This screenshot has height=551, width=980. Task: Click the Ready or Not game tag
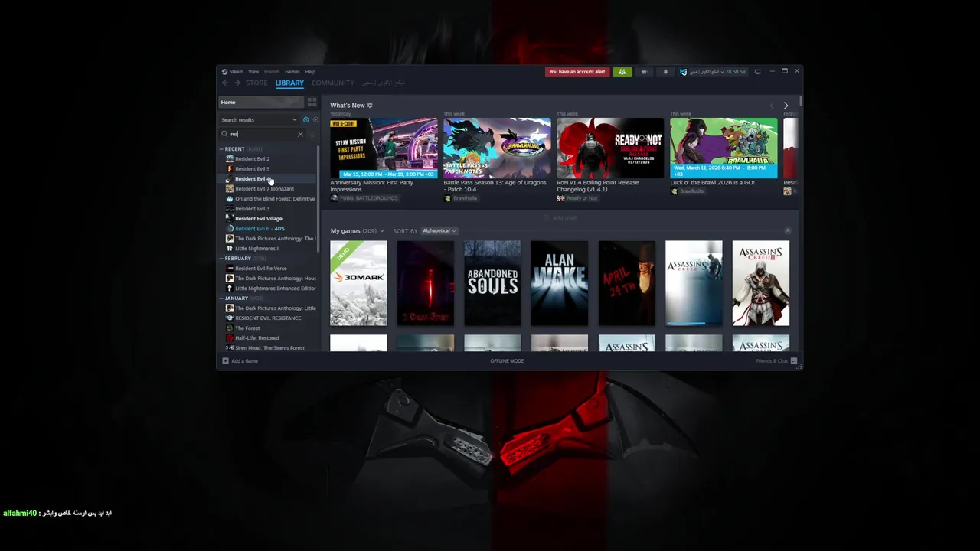(x=577, y=198)
